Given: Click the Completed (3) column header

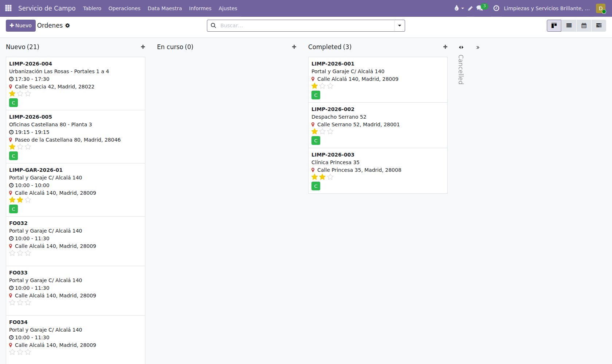Looking at the screenshot, I should click(330, 47).
